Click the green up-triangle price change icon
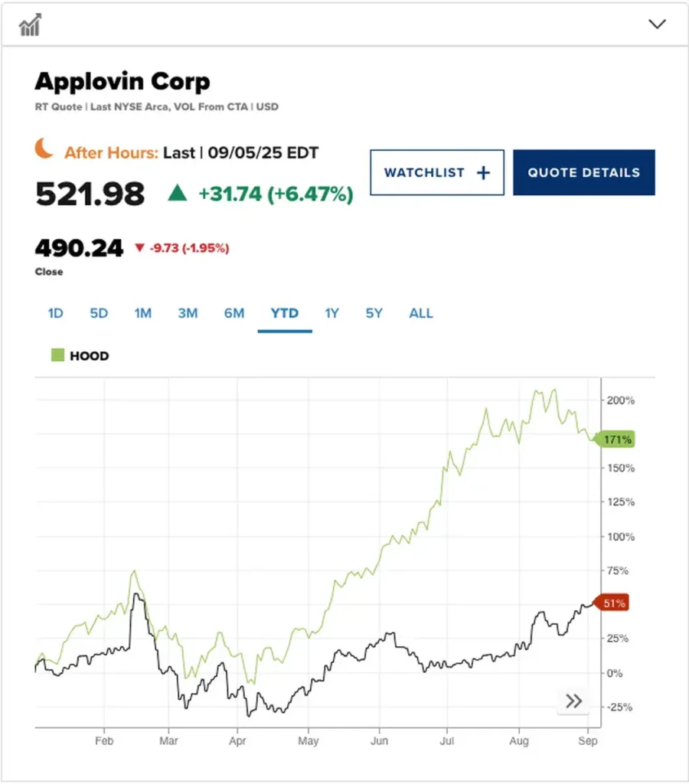This screenshot has width=689, height=784. [x=178, y=194]
